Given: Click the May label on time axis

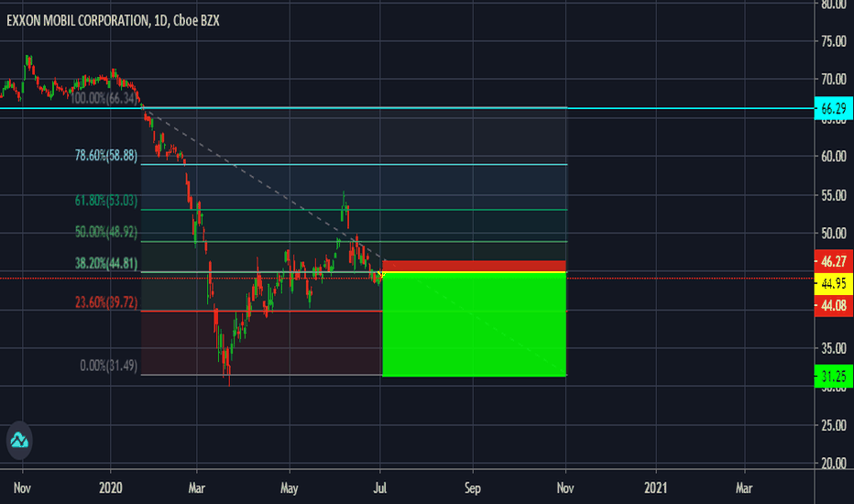Looking at the screenshot, I should click(x=290, y=488).
